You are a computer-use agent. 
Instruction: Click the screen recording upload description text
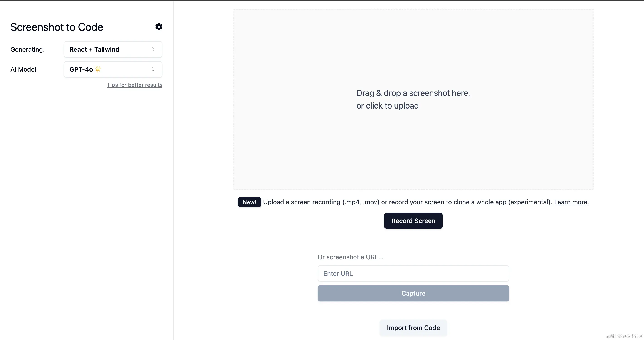[x=408, y=202]
